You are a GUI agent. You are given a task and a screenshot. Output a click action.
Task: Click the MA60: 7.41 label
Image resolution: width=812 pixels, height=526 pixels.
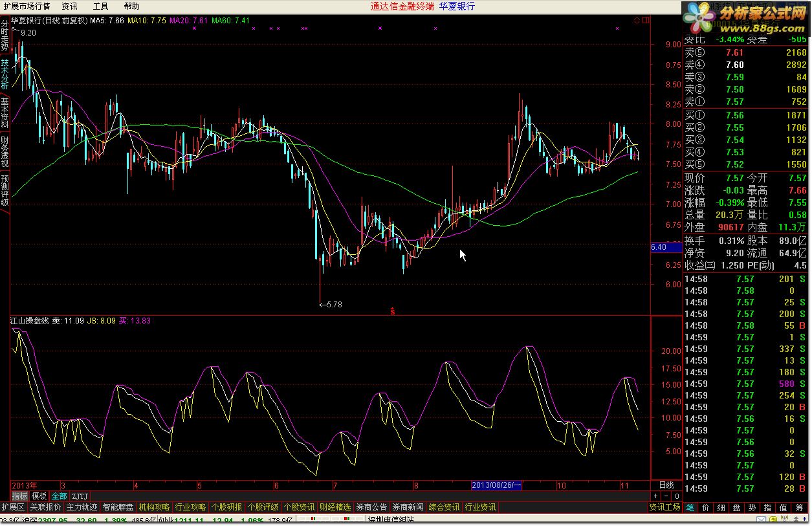click(230, 21)
